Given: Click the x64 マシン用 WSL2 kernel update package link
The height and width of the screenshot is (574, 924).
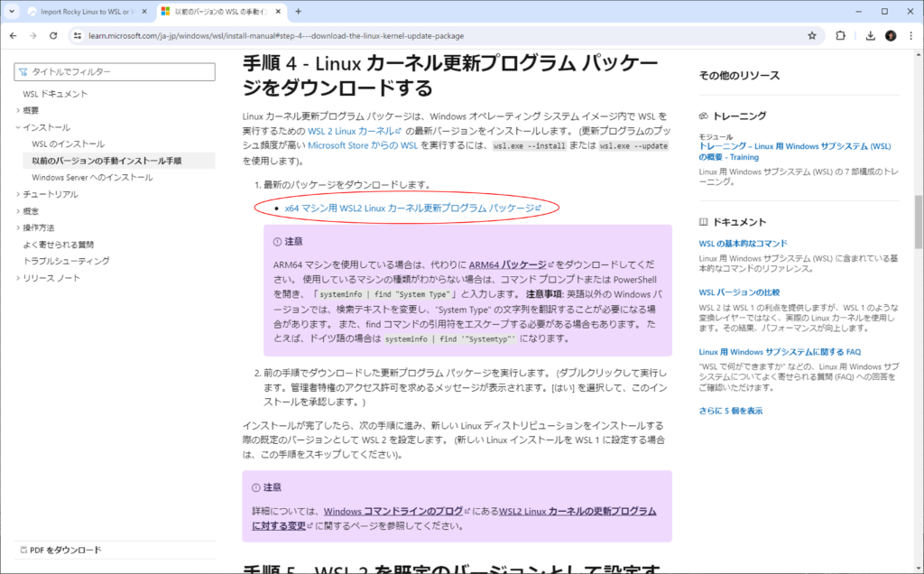Looking at the screenshot, I should click(410, 208).
